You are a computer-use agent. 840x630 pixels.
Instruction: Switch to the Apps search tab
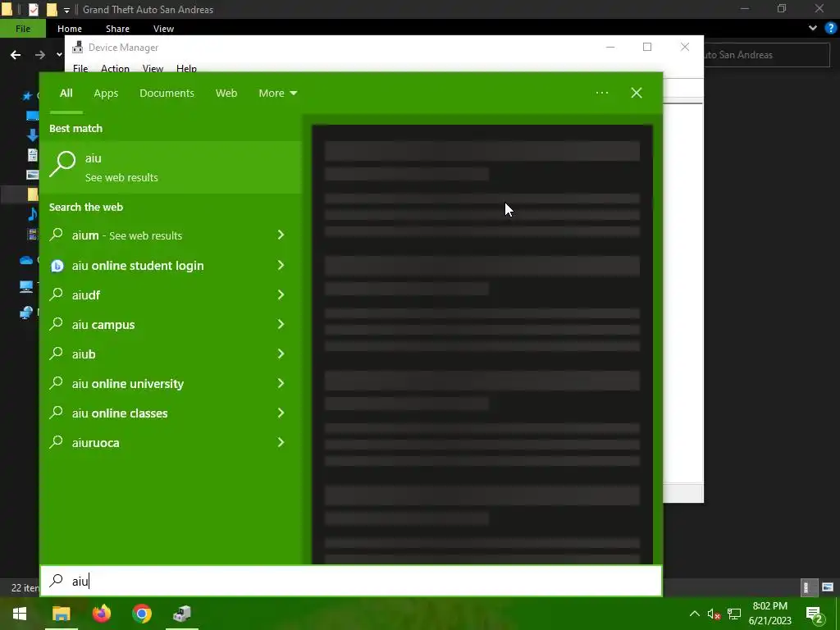(106, 94)
